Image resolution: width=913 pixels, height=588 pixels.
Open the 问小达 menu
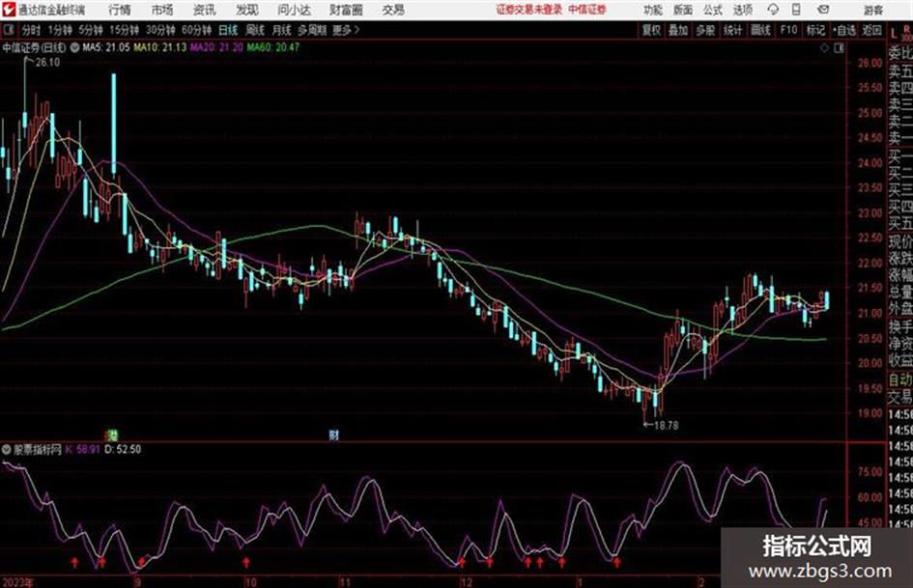coord(294,10)
